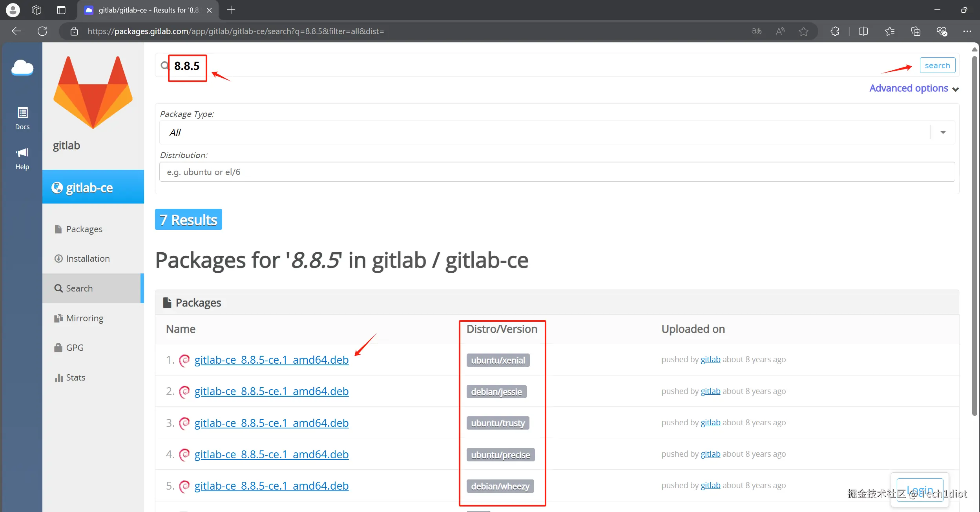Click the browser profile avatar icon
The height and width of the screenshot is (512, 980).
pos(13,10)
